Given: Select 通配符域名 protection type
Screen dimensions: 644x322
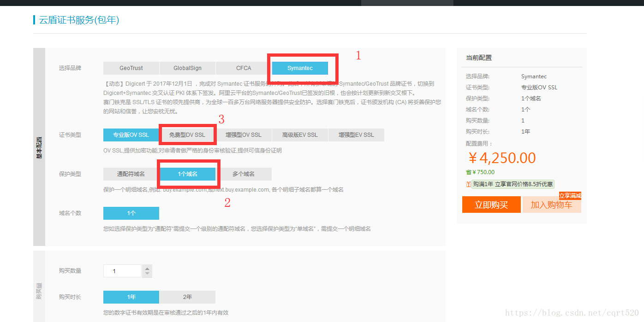Looking at the screenshot, I should (131, 174).
